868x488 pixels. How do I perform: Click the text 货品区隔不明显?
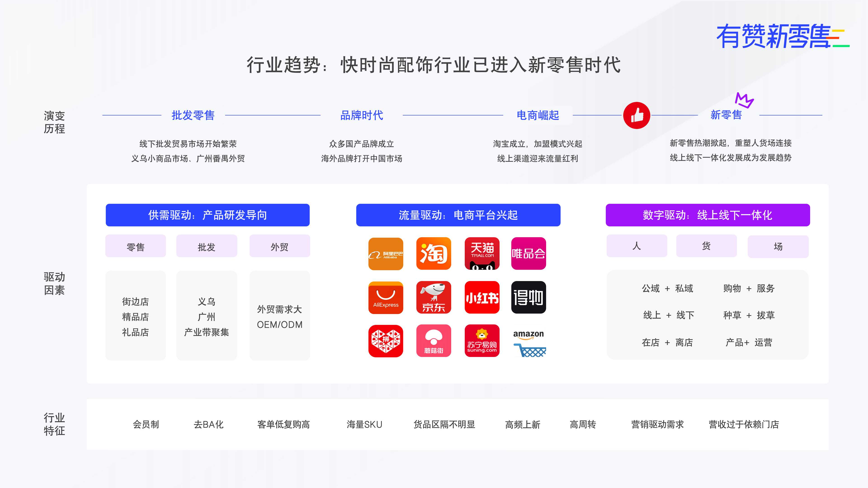[444, 424]
